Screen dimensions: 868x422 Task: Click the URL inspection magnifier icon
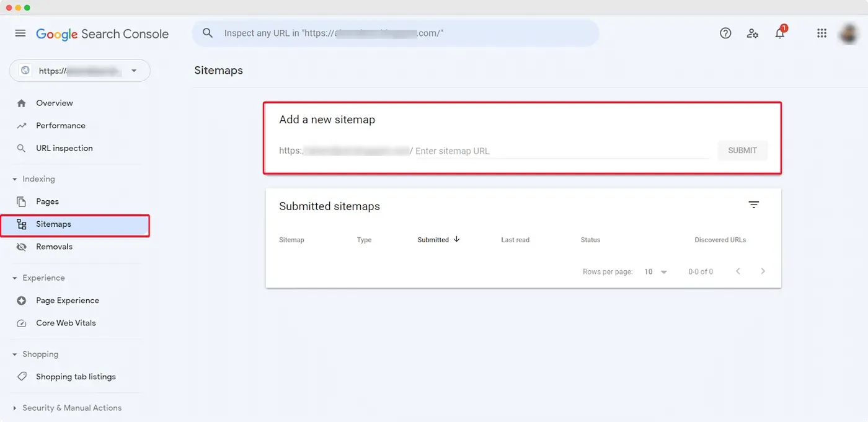(x=22, y=149)
